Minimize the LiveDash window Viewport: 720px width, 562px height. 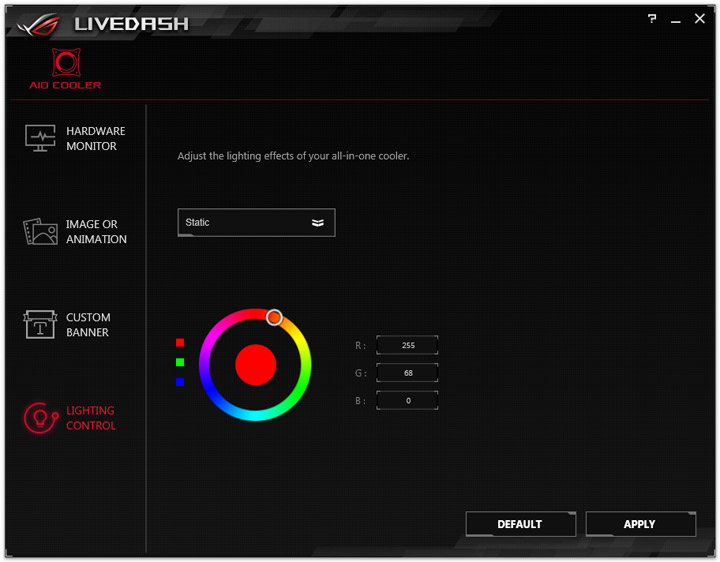[x=675, y=21]
